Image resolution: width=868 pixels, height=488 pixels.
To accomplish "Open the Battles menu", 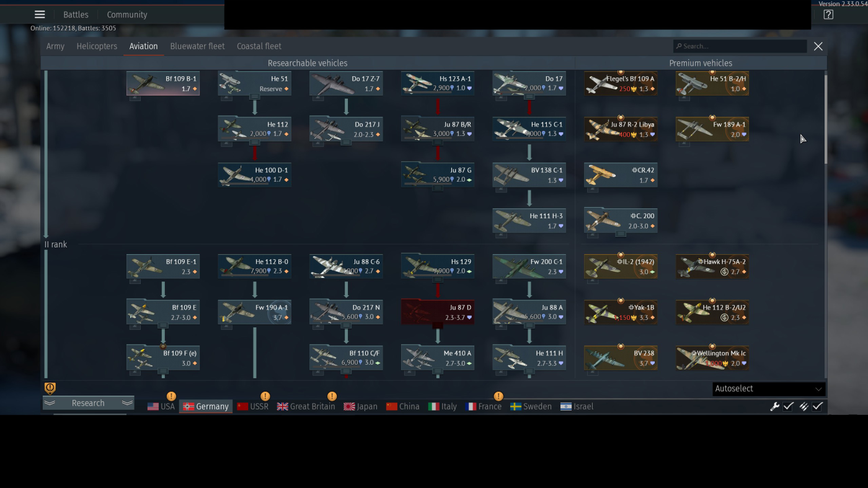I will 76,15.
